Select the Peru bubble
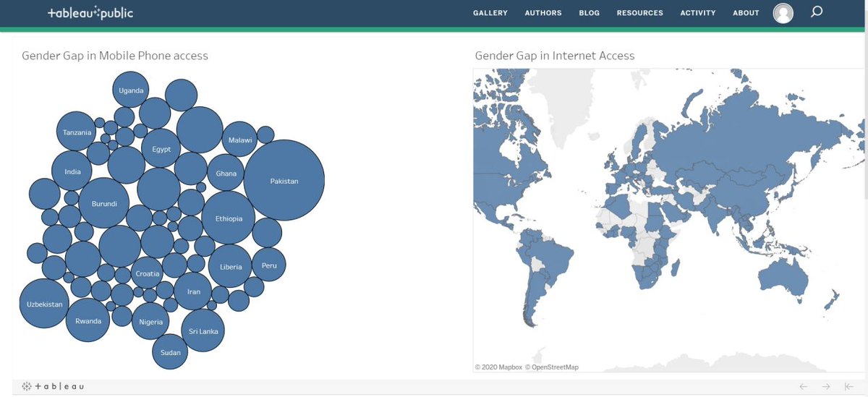The image size is (868, 397). [269, 265]
